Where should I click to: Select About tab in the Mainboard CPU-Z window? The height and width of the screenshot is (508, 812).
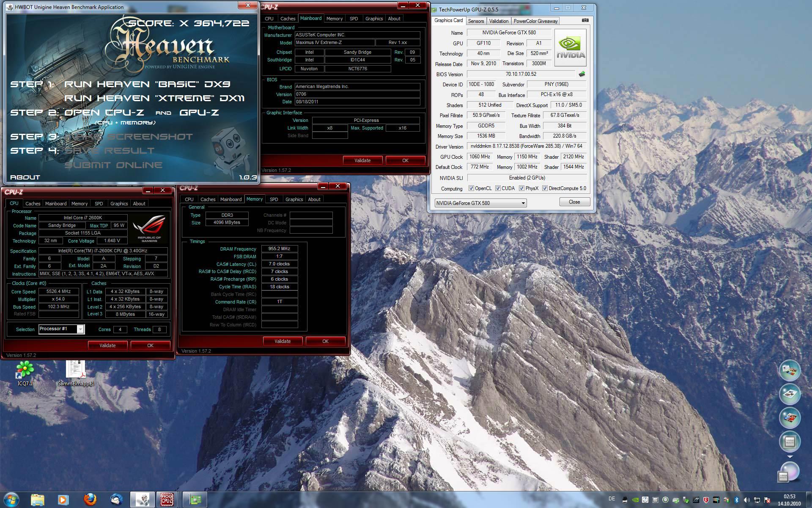pos(394,19)
